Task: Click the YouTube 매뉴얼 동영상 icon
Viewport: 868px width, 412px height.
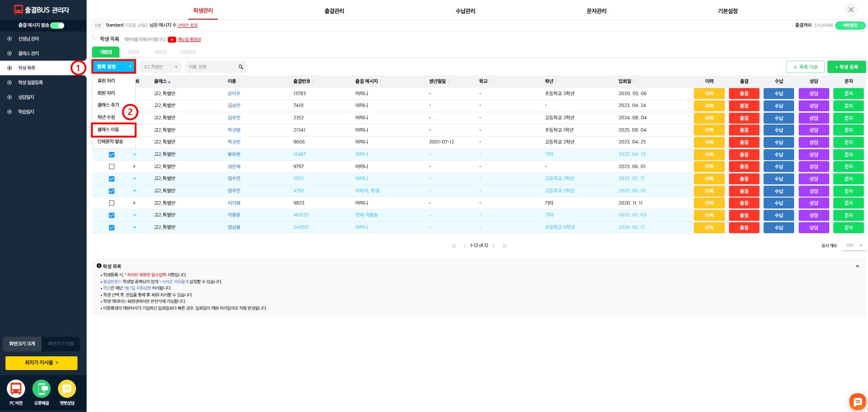Action: pyautogui.click(x=172, y=40)
